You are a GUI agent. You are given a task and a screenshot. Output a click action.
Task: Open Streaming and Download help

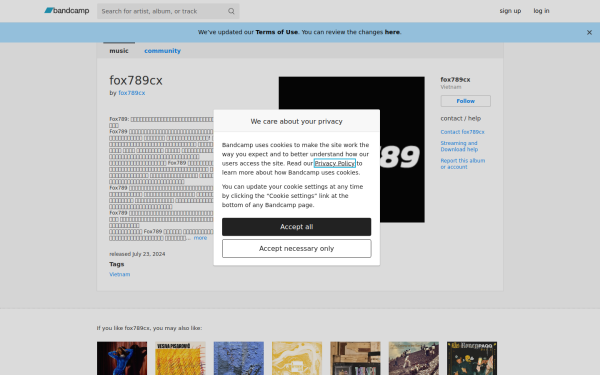(459, 146)
